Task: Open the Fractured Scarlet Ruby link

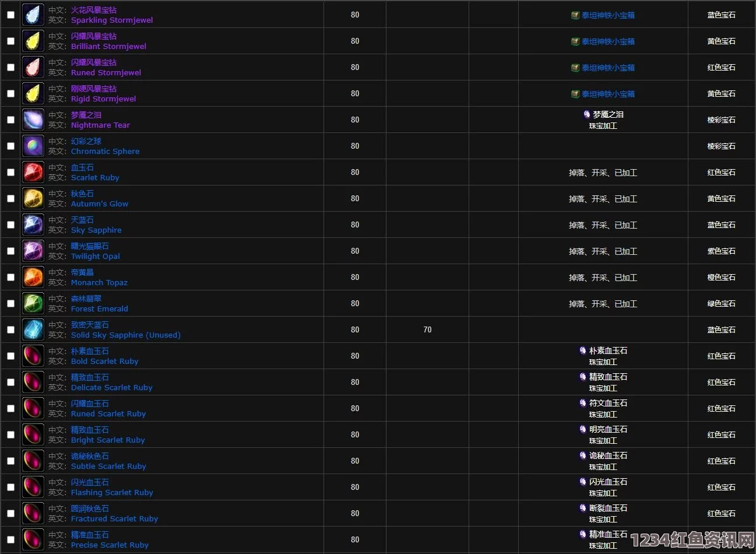Action: click(x=114, y=518)
